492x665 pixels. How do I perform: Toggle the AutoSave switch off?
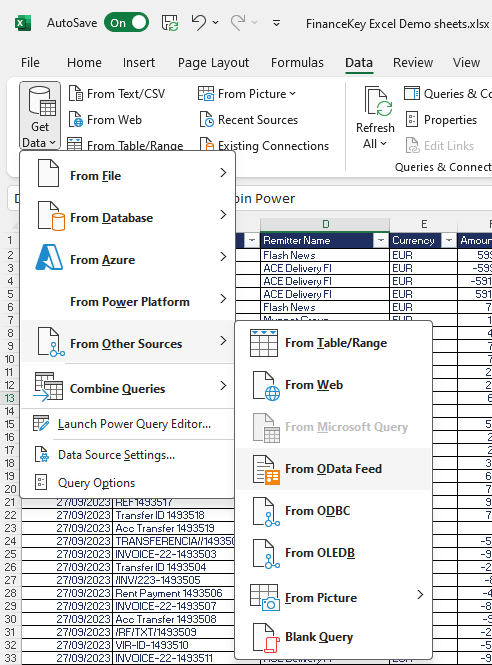click(x=126, y=23)
